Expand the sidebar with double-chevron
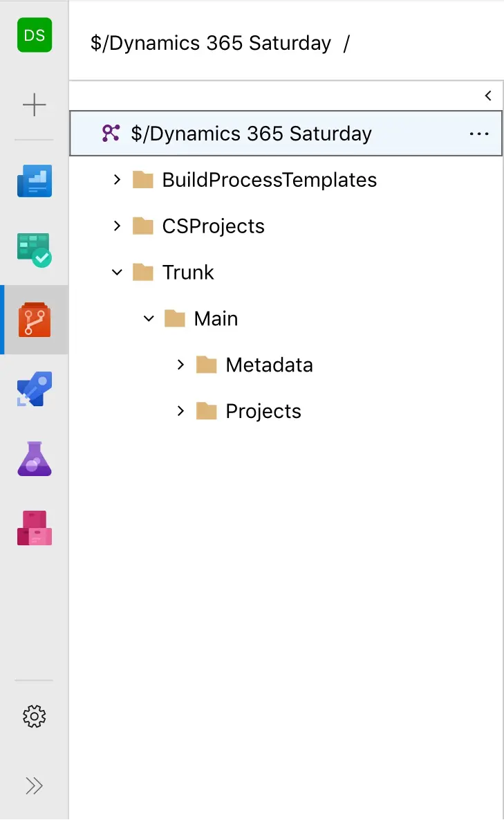Image resolution: width=504 pixels, height=820 pixels. point(35,785)
